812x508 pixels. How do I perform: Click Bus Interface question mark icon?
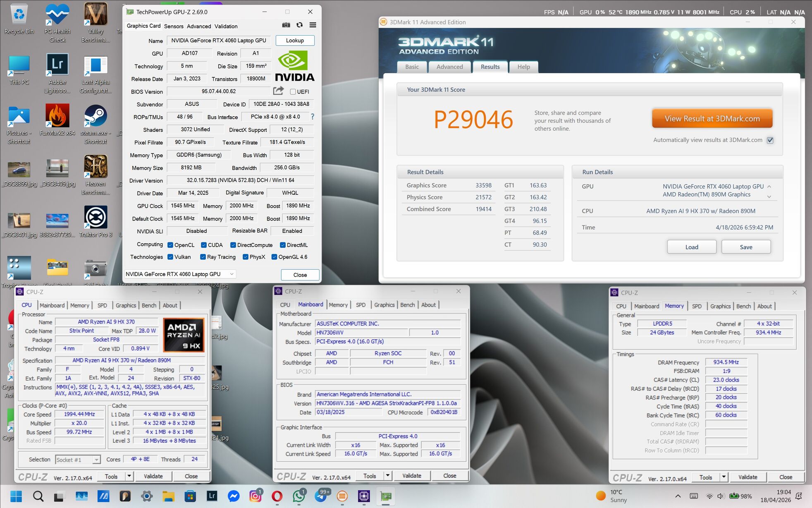point(313,117)
